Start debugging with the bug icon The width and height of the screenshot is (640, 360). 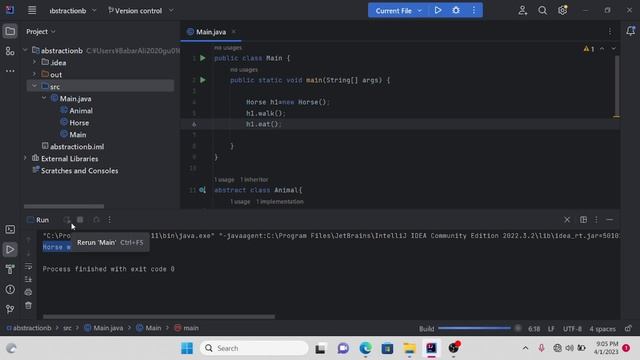click(456, 10)
